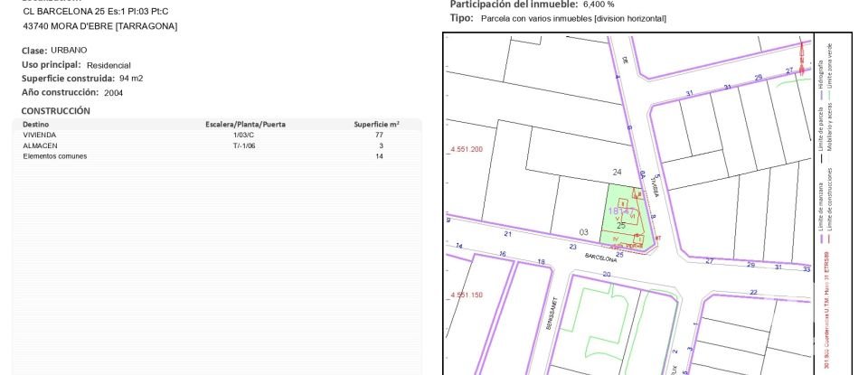Screen dimensions: 868x375
Task: Click the construction year 2004
Action: tap(114, 92)
